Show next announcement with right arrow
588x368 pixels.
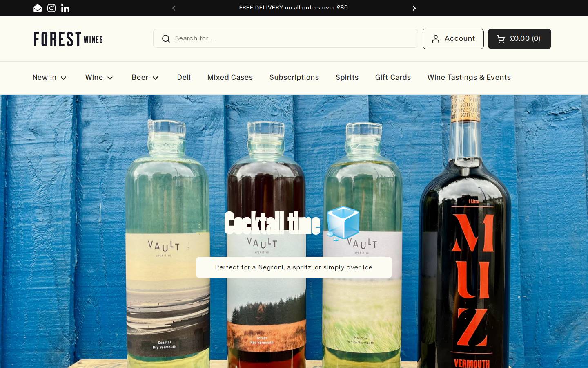coord(414,8)
